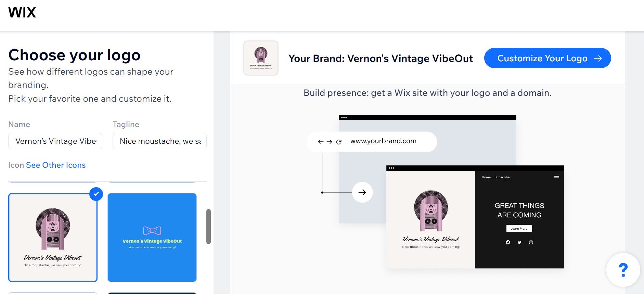This screenshot has height=294, width=644.
Task: Click the Twitter icon in site preview
Action: 519,242
